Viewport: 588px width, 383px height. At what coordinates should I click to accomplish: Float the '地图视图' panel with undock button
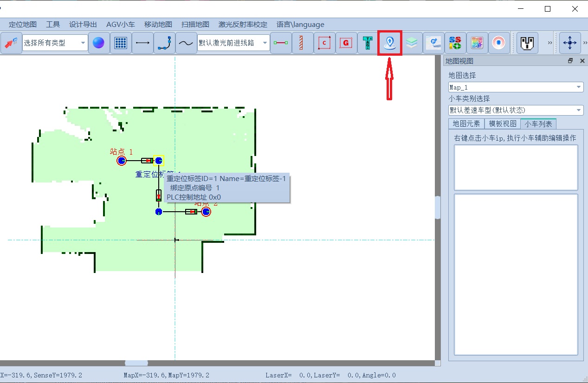(570, 61)
